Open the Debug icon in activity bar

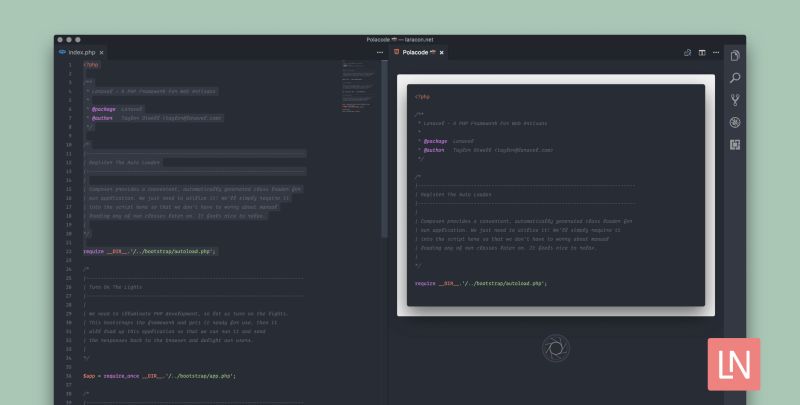(735, 122)
